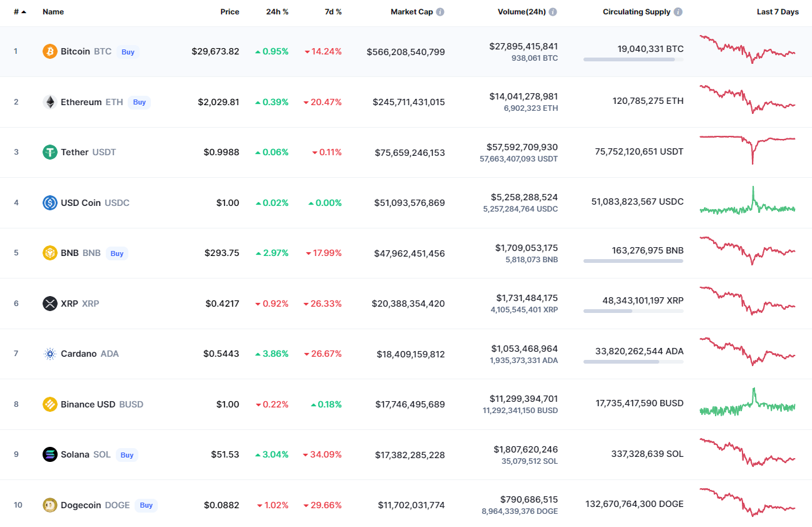Click the Tether logo icon
This screenshot has height=527, width=812.
click(x=50, y=152)
